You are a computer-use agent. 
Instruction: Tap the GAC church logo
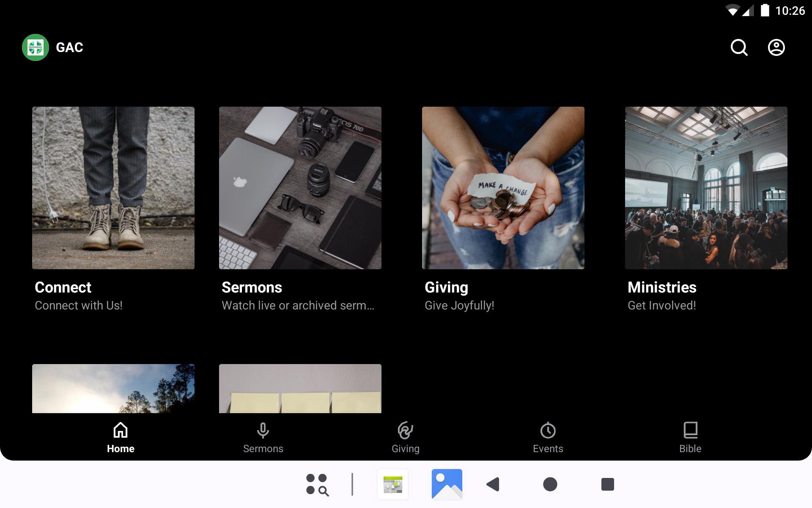[x=36, y=47]
